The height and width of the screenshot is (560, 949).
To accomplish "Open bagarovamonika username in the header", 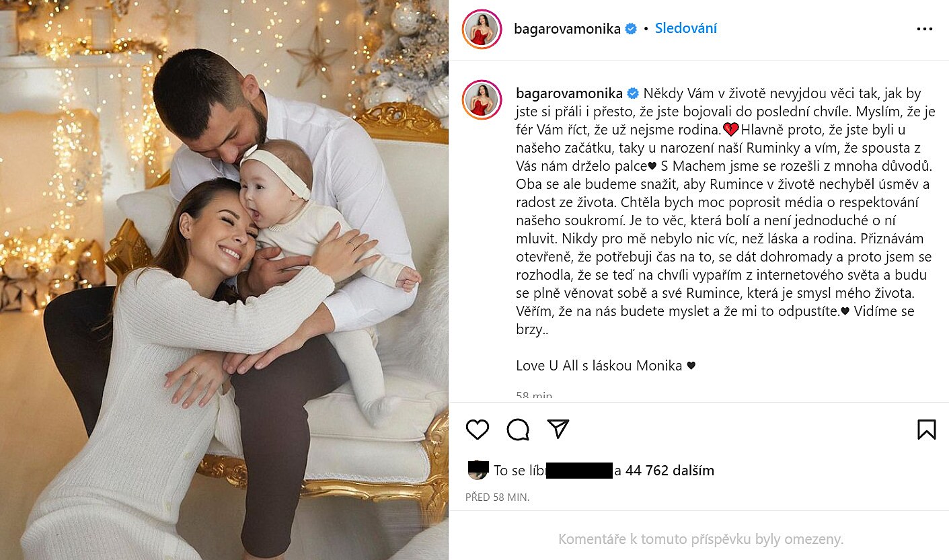I will pyautogui.click(x=568, y=29).
